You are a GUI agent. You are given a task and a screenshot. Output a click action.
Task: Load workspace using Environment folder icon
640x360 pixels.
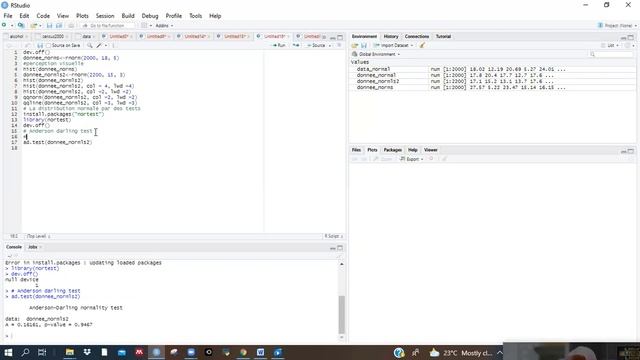pyautogui.click(x=355, y=45)
